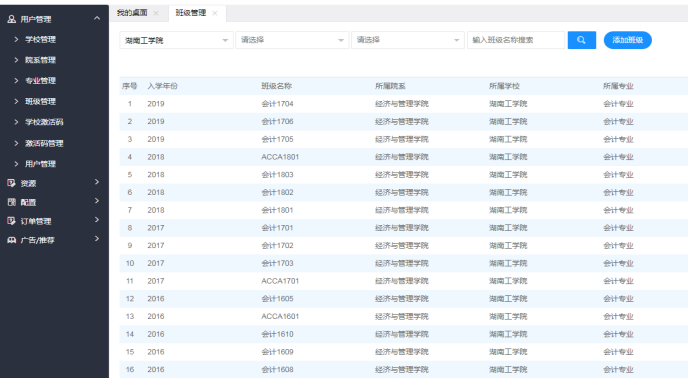Close the 班级管理 tab
689x379 pixels.
(214, 13)
